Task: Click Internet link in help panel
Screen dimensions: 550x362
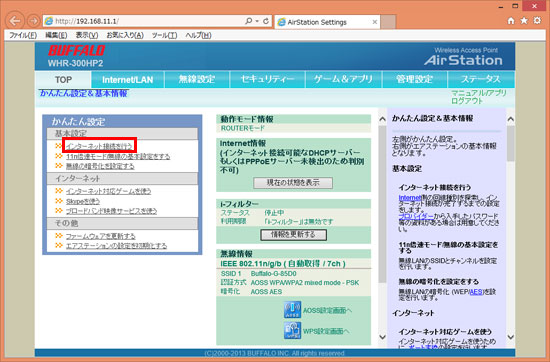Action: 409,198
